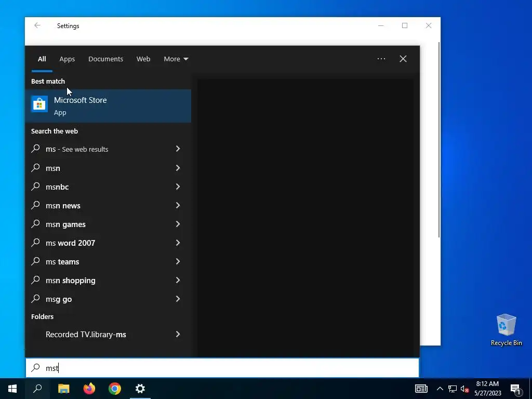Click into the search box containing 'mst'
The width and height of the screenshot is (532, 399).
[222, 368]
